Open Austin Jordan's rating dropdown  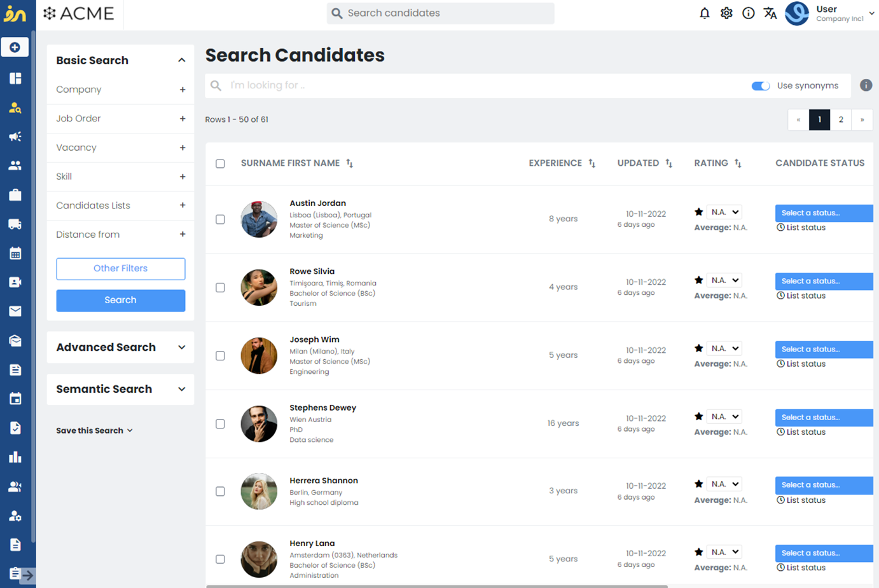[x=724, y=212]
